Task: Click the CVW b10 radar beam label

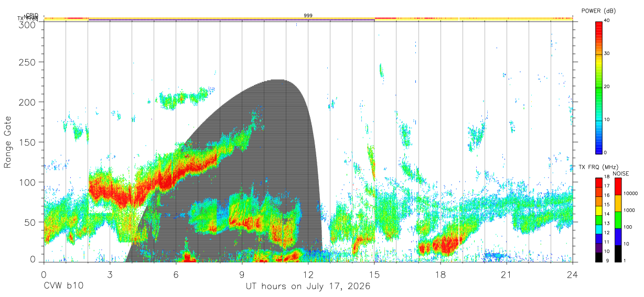Action: pyautogui.click(x=63, y=287)
